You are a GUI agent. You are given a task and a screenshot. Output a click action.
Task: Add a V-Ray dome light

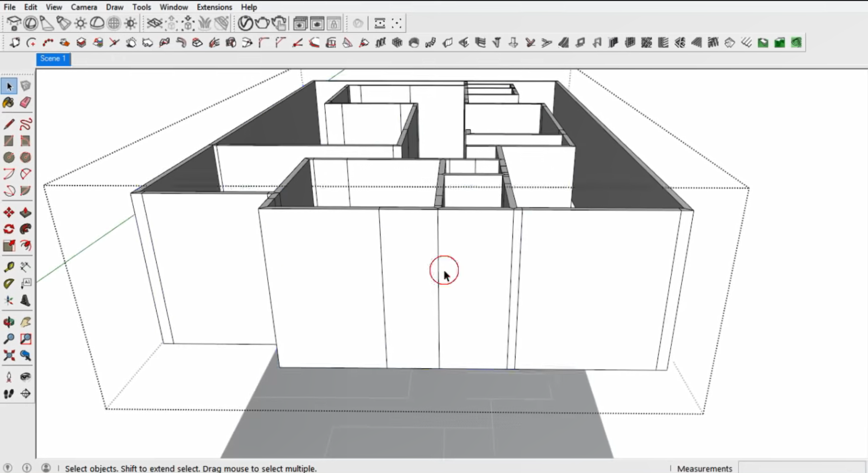pyautogui.click(x=97, y=23)
